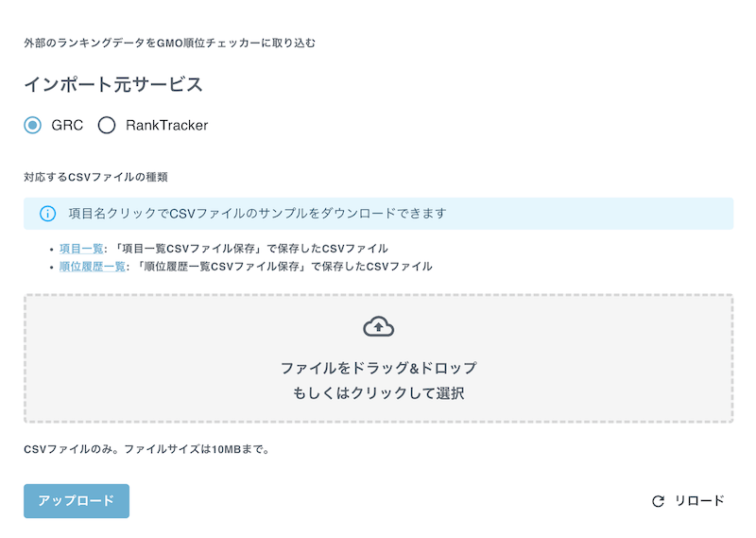The image size is (756, 538).
Task: Click the GRC label text
Action: pyautogui.click(x=67, y=126)
